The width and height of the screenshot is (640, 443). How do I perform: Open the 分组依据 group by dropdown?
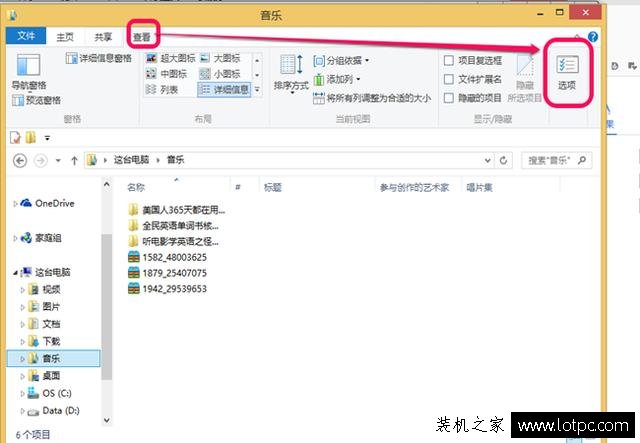pyautogui.click(x=341, y=60)
